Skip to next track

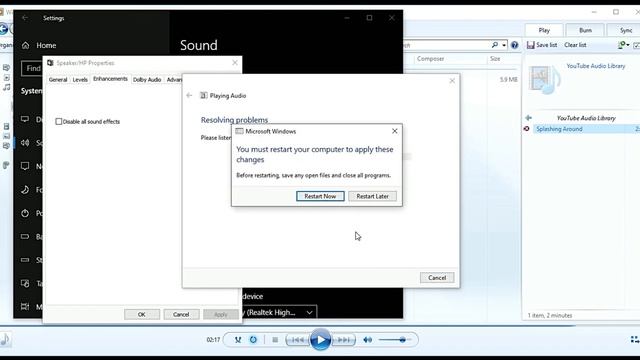coord(343,340)
